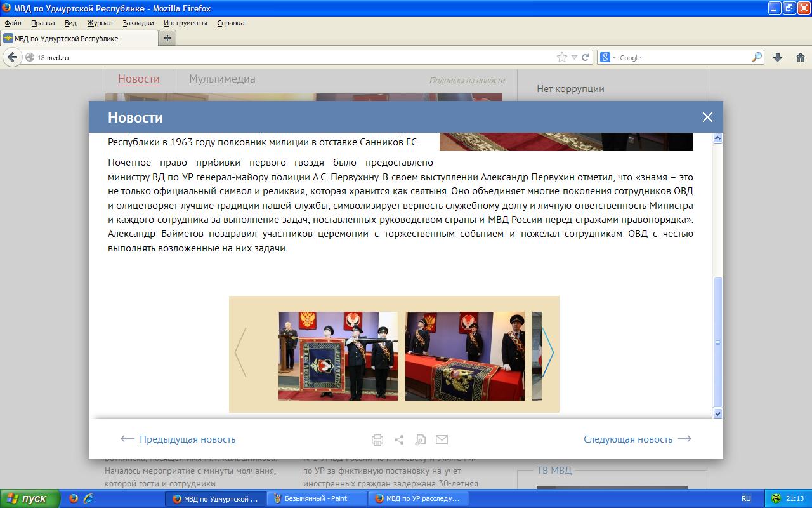Switch to the Новости page tab

(138, 79)
